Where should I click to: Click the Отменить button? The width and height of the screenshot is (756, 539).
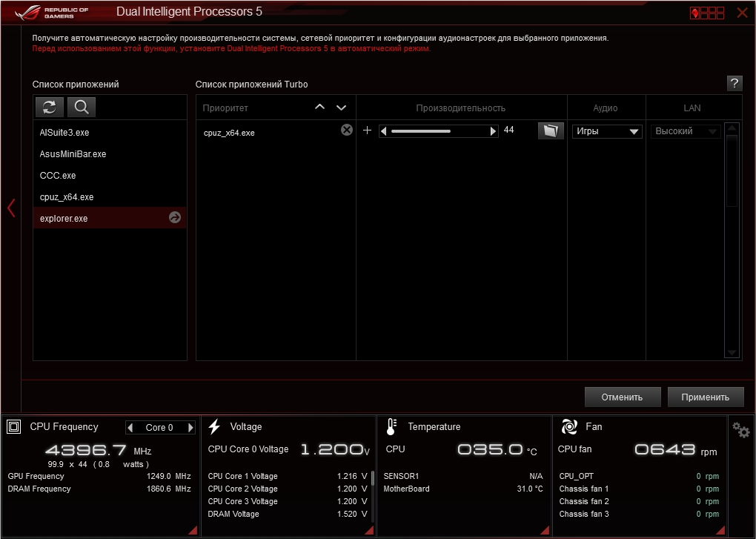[622, 397]
